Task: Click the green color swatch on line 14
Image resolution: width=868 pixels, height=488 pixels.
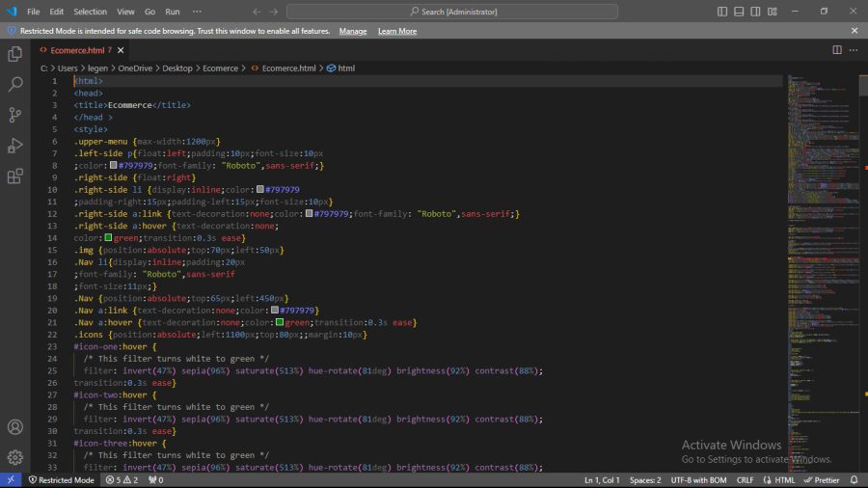Action: pyautogui.click(x=108, y=237)
